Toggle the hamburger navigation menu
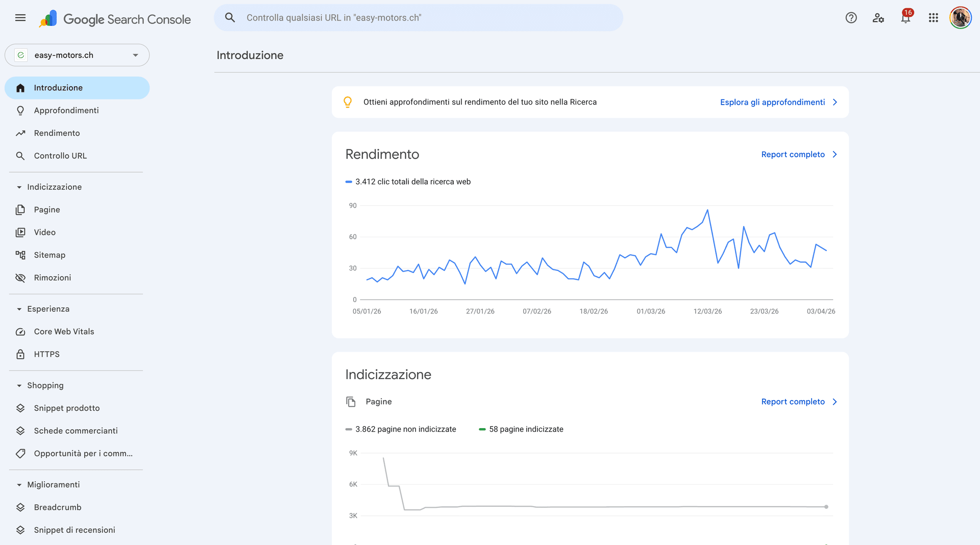The height and width of the screenshot is (545, 980). [x=20, y=17]
